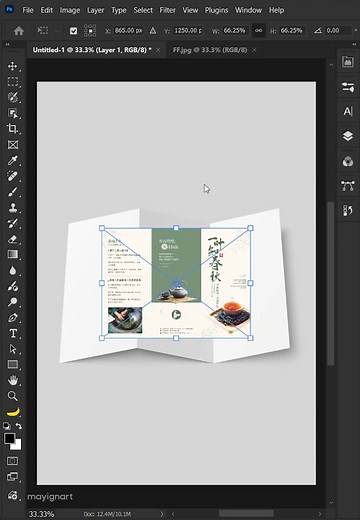The image size is (360, 520).
Task: Open the Select menu
Action: [x=143, y=10]
